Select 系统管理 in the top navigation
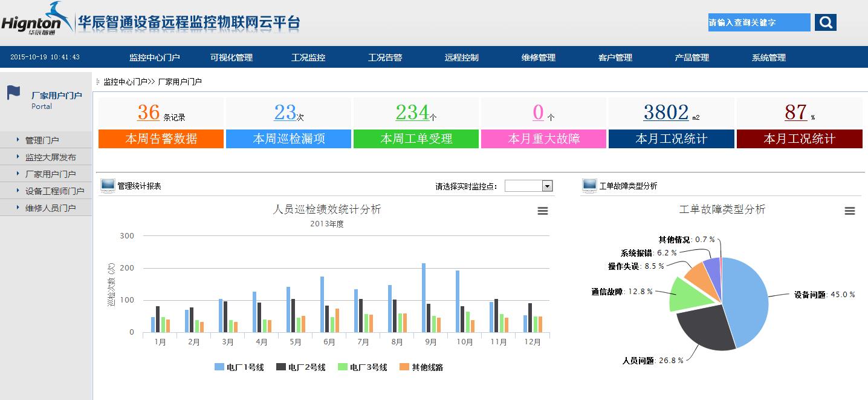The image size is (868, 400). pyautogui.click(x=768, y=57)
